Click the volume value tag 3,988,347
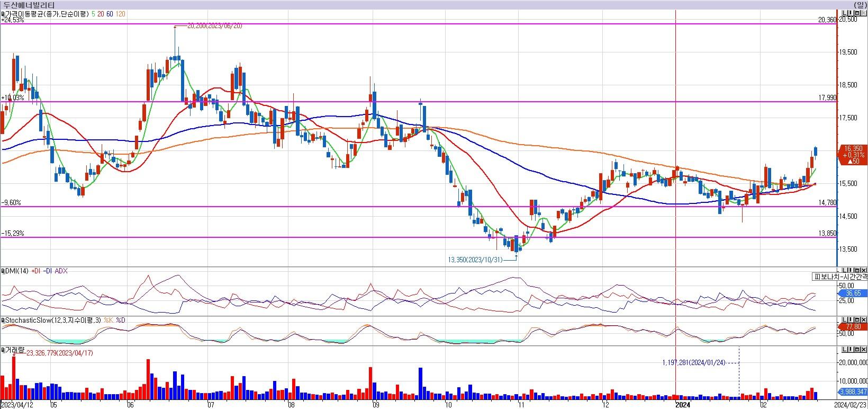 [x=853, y=392]
